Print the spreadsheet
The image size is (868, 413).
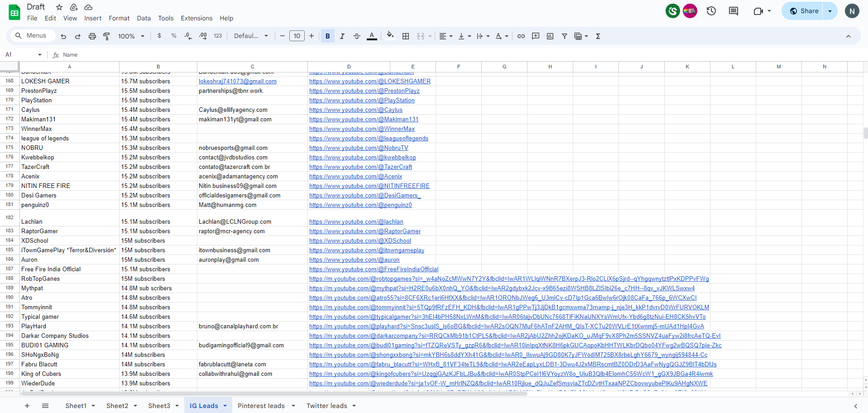point(92,36)
